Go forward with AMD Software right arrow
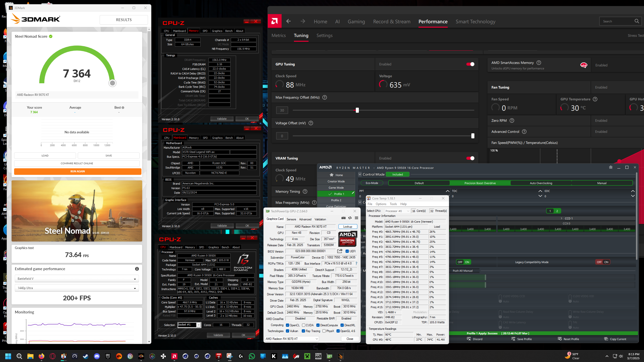The image size is (644, 362). pos(303,21)
